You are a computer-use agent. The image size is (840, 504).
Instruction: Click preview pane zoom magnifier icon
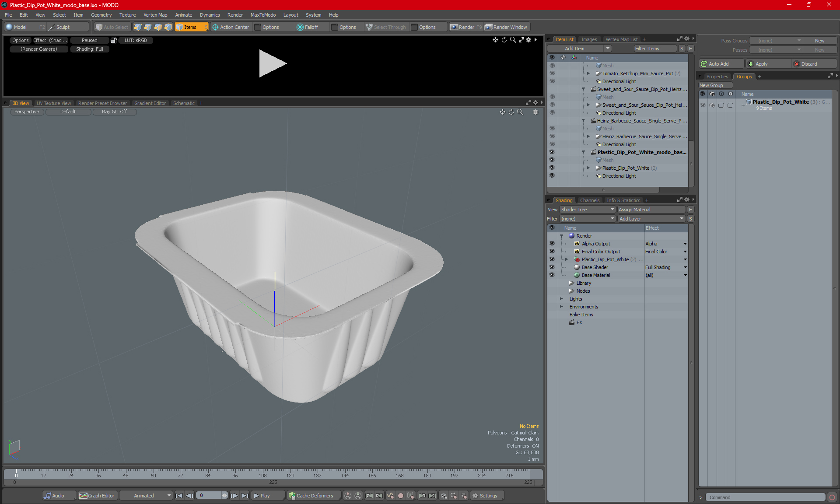click(513, 40)
